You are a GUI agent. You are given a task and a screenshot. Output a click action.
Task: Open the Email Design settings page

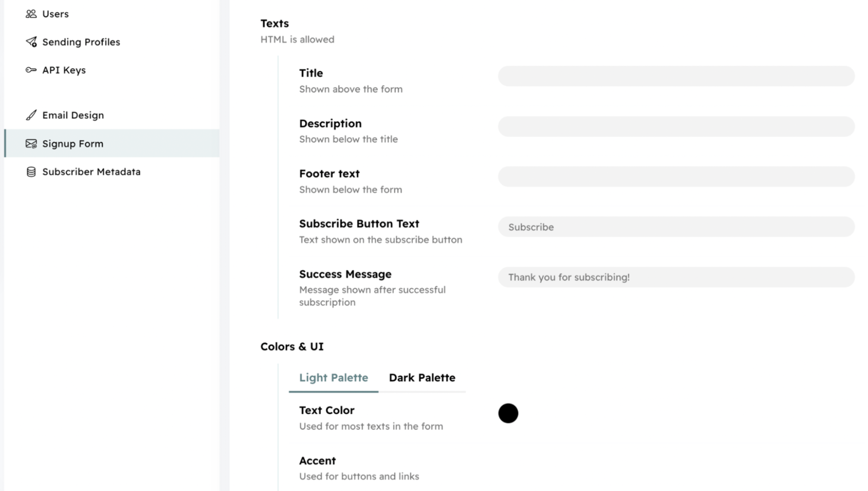coord(73,115)
